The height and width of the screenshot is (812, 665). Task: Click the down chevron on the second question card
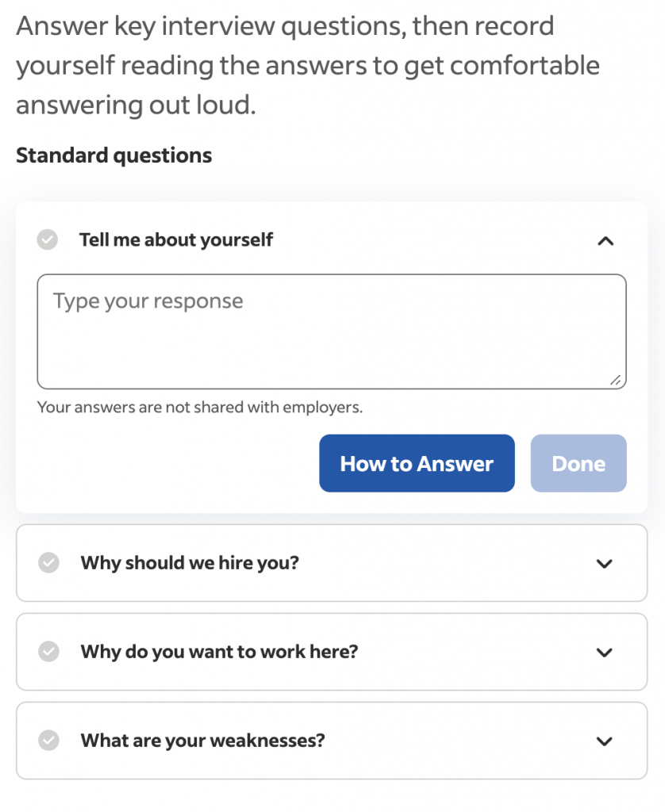tap(604, 563)
